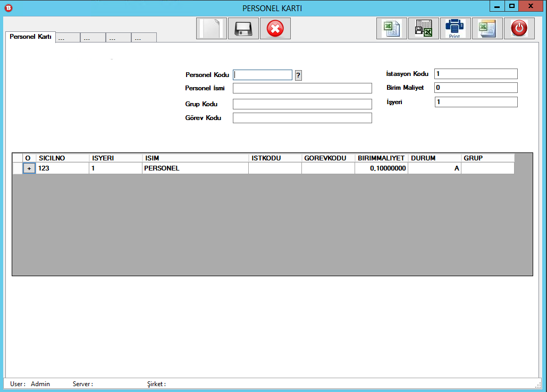Screen dimensions: 547x392
Task: Expand the 123 row with the plus button
Action: (29, 168)
